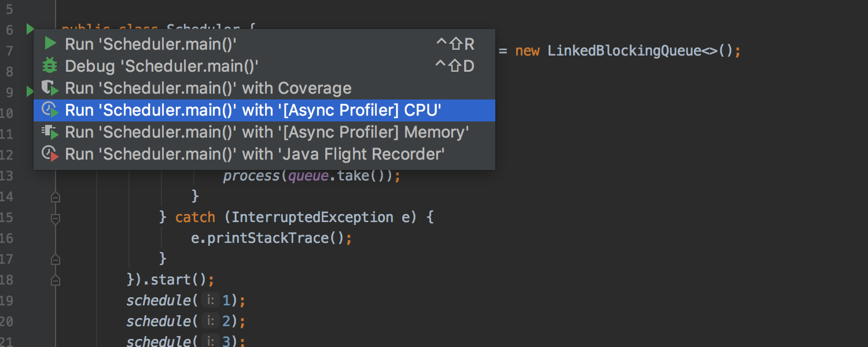This screenshot has height=347, width=868.
Task: Click the green run gutter icon on line 9
Action: [29, 91]
